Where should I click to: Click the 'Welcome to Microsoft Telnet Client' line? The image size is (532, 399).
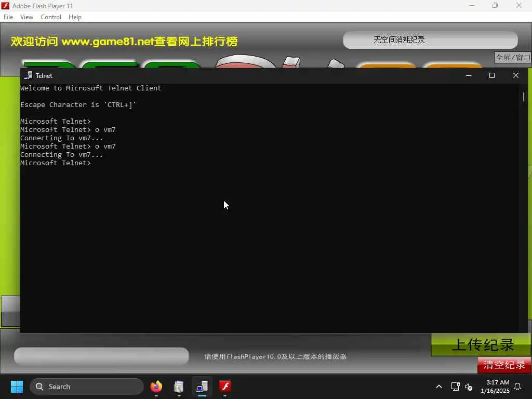pyautogui.click(x=90, y=88)
